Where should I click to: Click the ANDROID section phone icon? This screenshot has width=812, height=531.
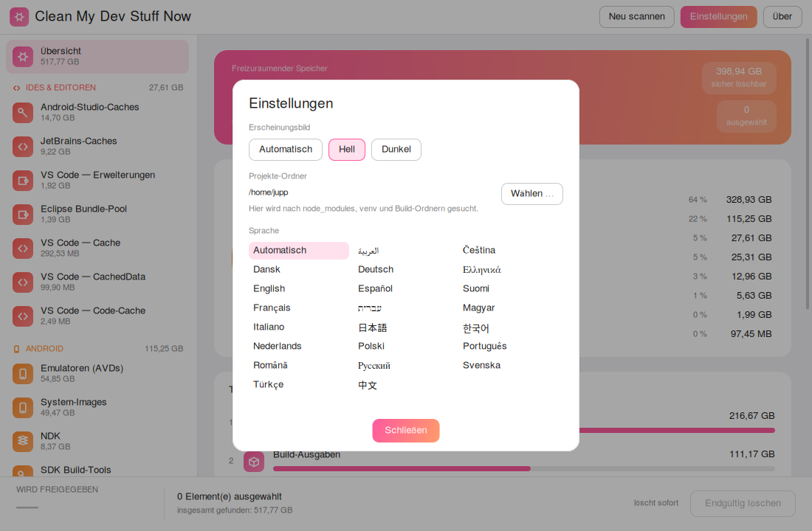click(x=16, y=350)
